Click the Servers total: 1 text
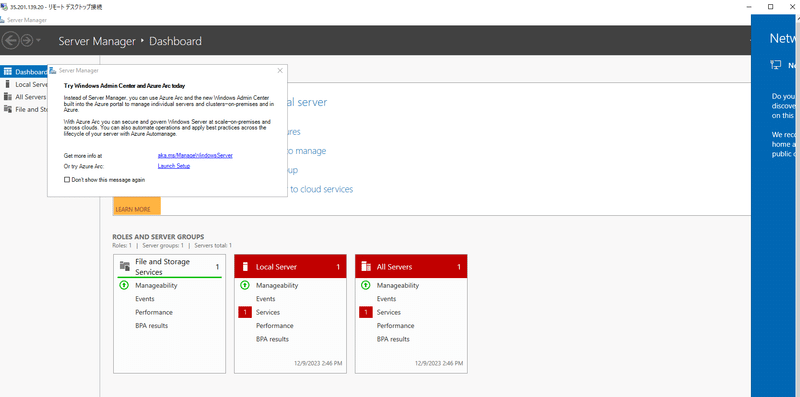800x397 pixels. click(x=213, y=245)
